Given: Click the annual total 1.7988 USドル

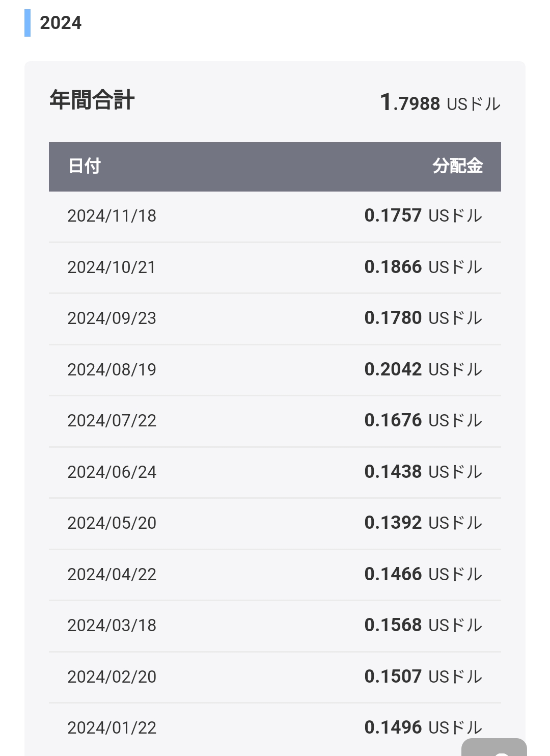Looking at the screenshot, I should point(441,103).
